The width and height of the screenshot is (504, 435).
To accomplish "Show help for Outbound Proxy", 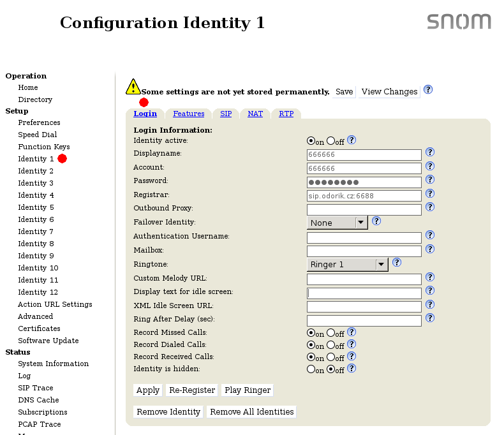I will [430, 207].
